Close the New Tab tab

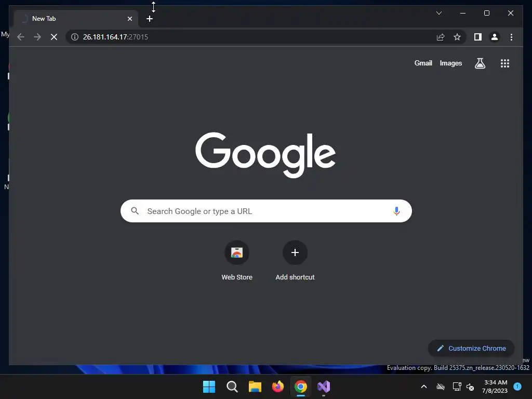click(129, 19)
